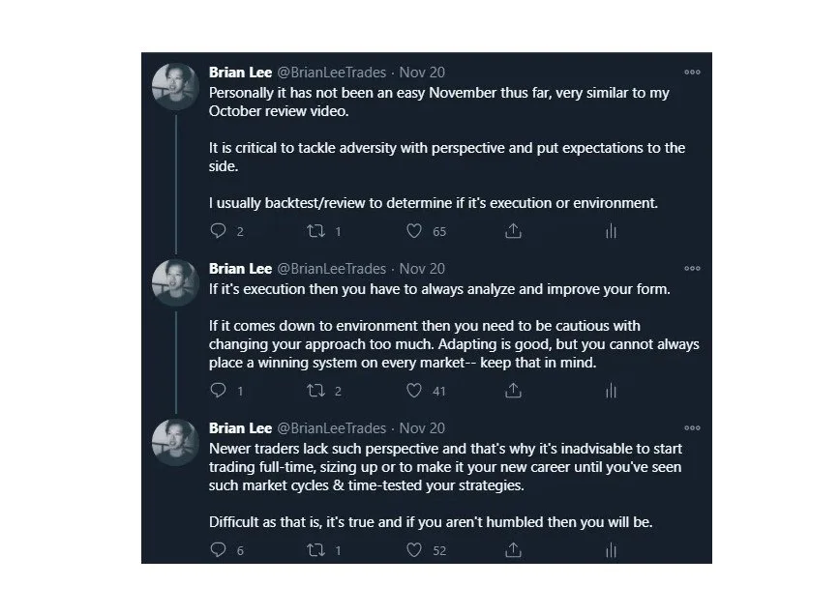Image resolution: width=840 pixels, height=616 pixels.
Task: Share the tweet about adapting to markets
Action: [x=514, y=391]
